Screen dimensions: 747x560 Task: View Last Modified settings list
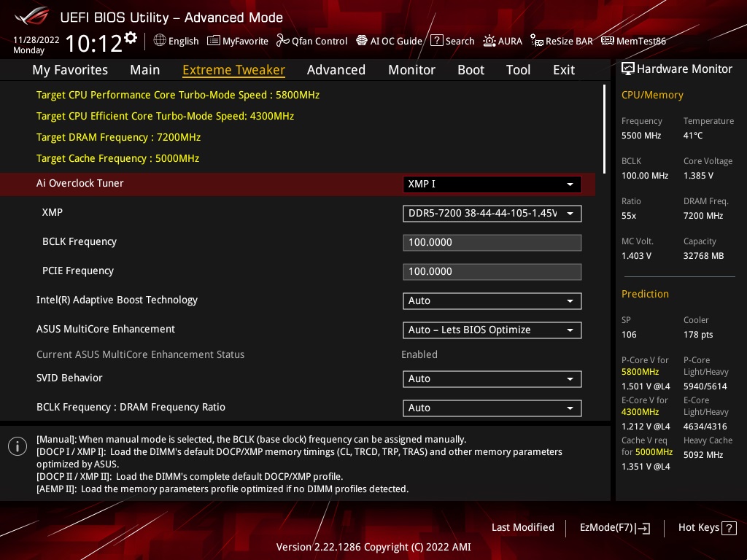click(523, 527)
